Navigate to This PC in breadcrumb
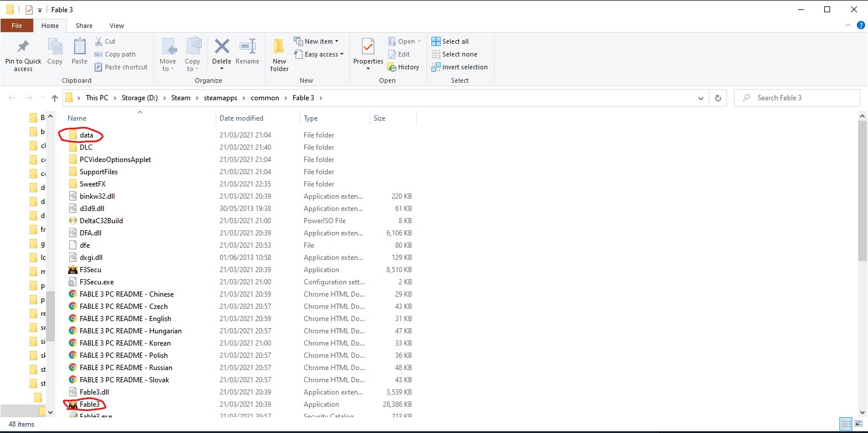This screenshot has height=433, width=868. click(x=97, y=98)
